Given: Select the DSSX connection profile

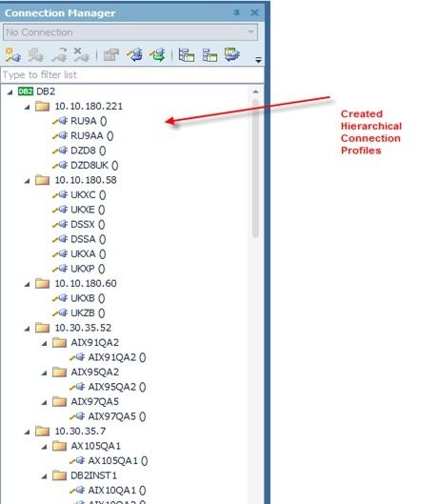Looking at the screenshot, I should 88,225.
